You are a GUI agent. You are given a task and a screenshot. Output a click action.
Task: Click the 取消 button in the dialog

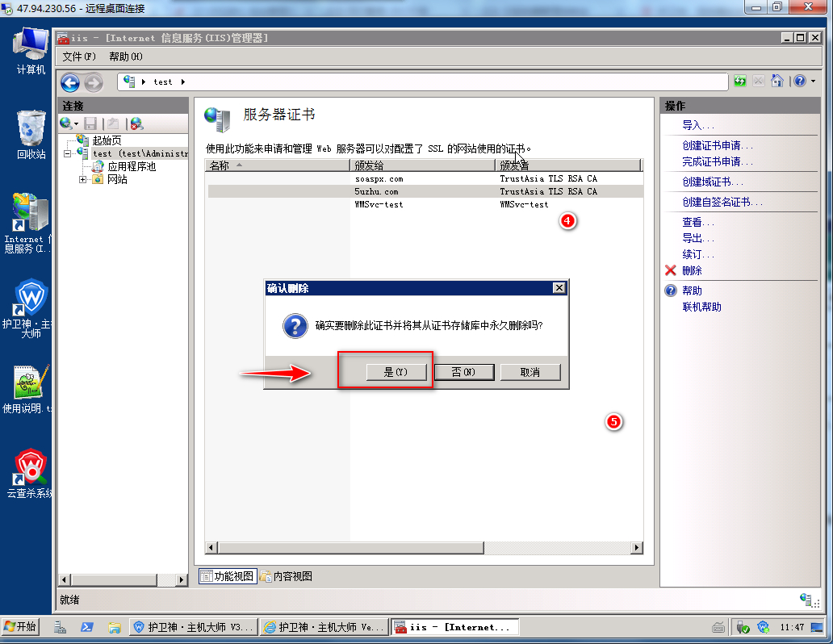pyautogui.click(x=530, y=372)
